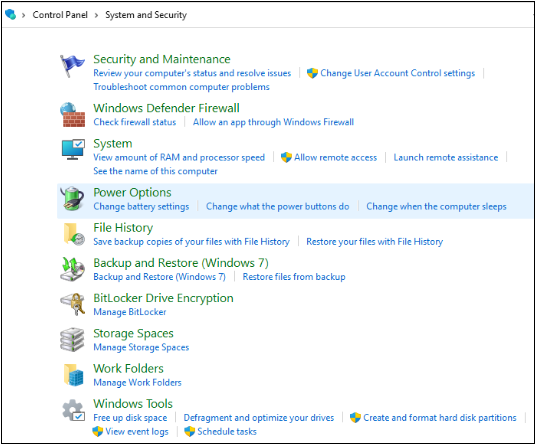536x445 pixels.
Task: Select Allow remote access link
Action: [x=335, y=157]
